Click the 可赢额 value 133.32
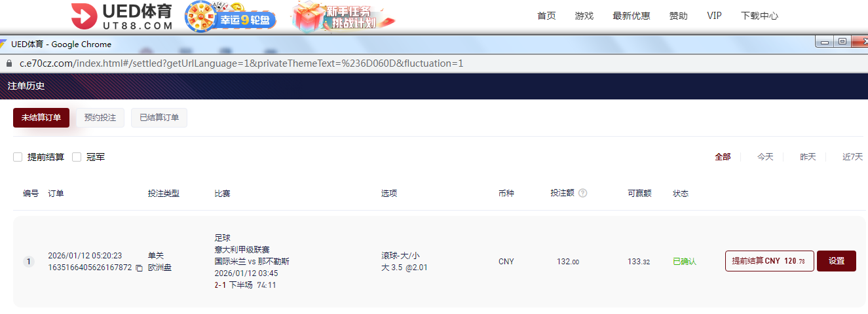The image size is (868, 314). 639,262
